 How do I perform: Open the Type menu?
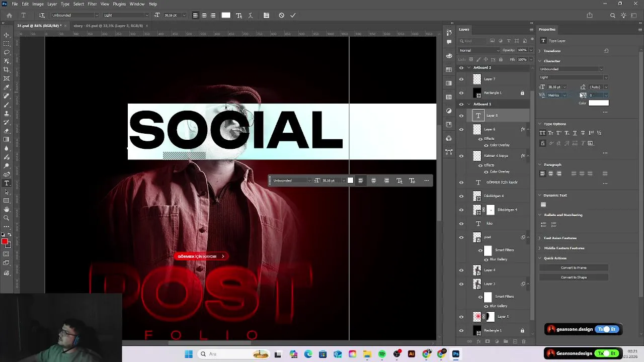pos(65,4)
